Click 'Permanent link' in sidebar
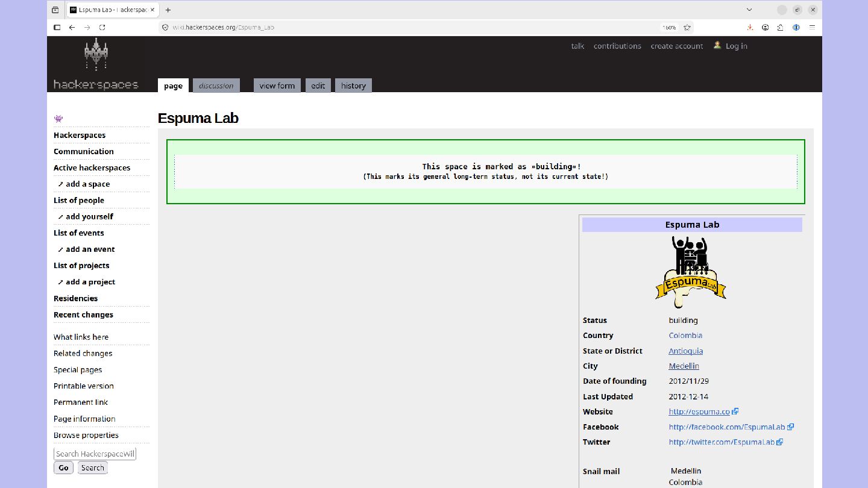Image resolution: width=868 pixels, height=488 pixels. 81,402
